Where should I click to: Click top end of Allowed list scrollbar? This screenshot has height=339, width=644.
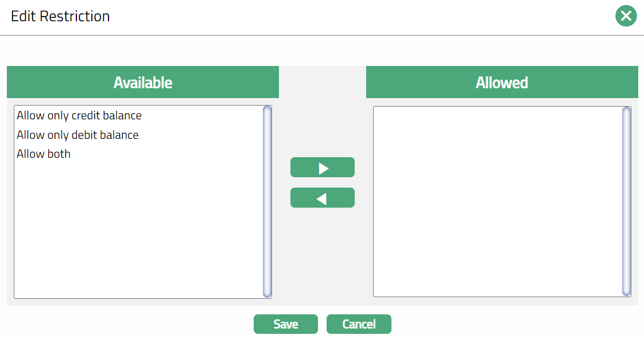click(626, 111)
